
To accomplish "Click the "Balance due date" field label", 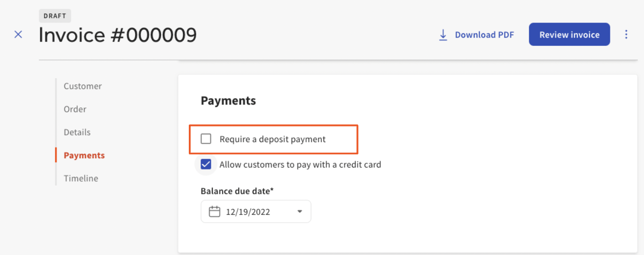I will tap(237, 191).
